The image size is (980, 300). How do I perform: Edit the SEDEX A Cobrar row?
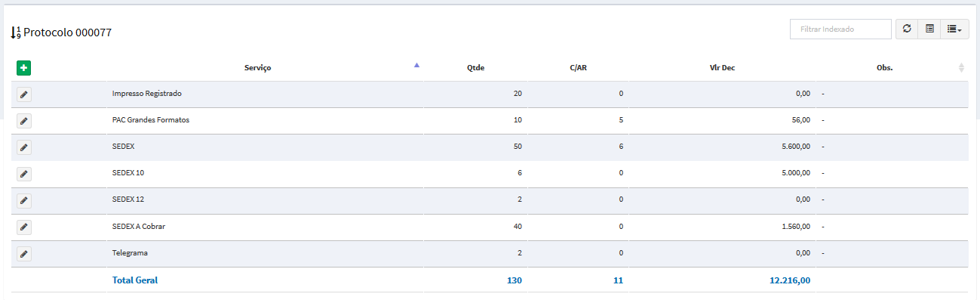(24, 227)
